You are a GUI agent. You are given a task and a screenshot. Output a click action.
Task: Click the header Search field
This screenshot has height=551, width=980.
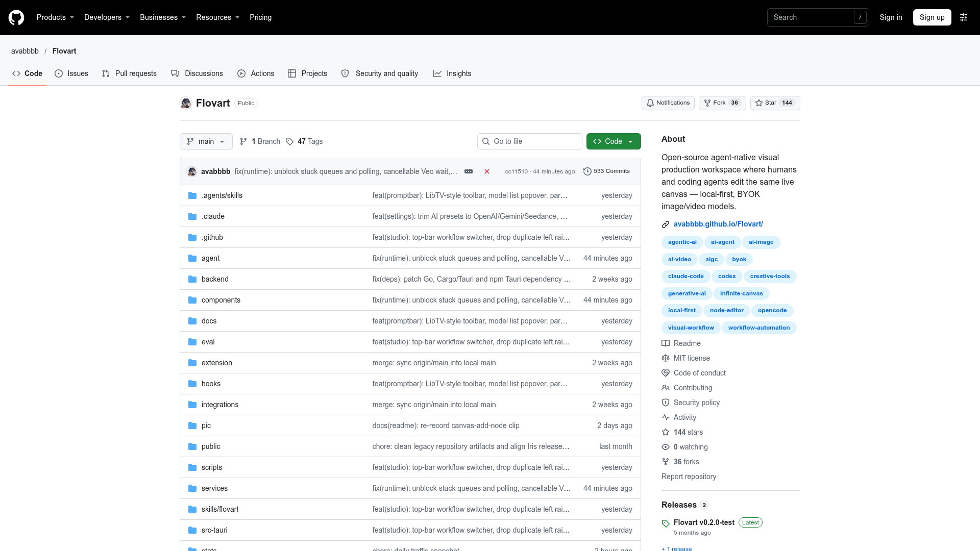(x=818, y=17)
